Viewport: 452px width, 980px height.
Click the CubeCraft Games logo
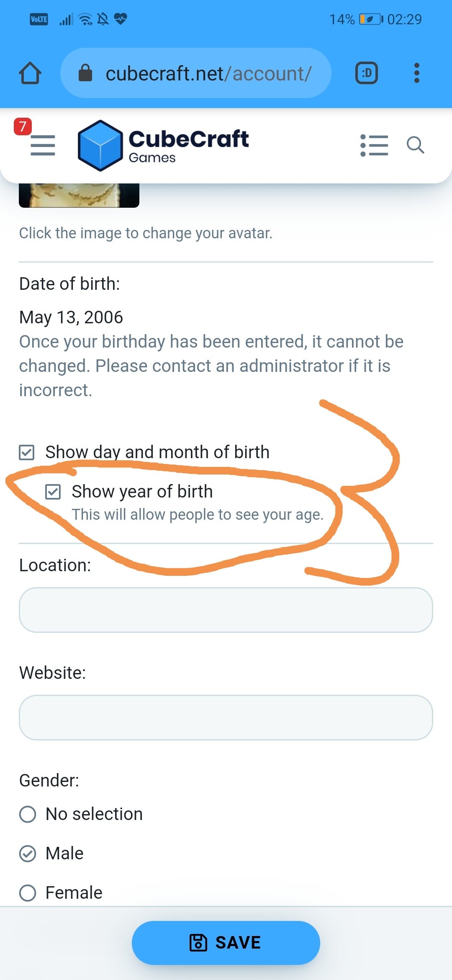click(x=163, y=145)
